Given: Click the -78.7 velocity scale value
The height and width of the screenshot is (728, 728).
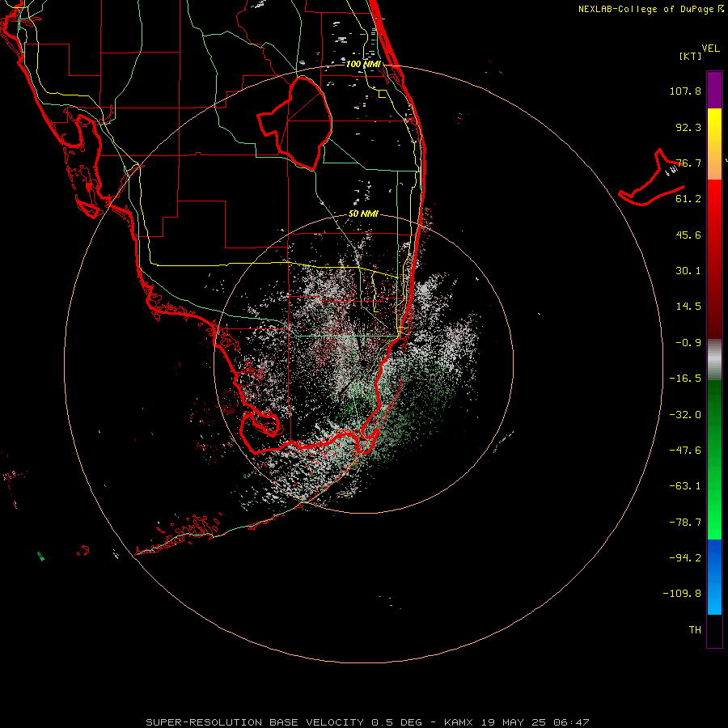Looking at the screenshot, I should [x=685, y=523].
